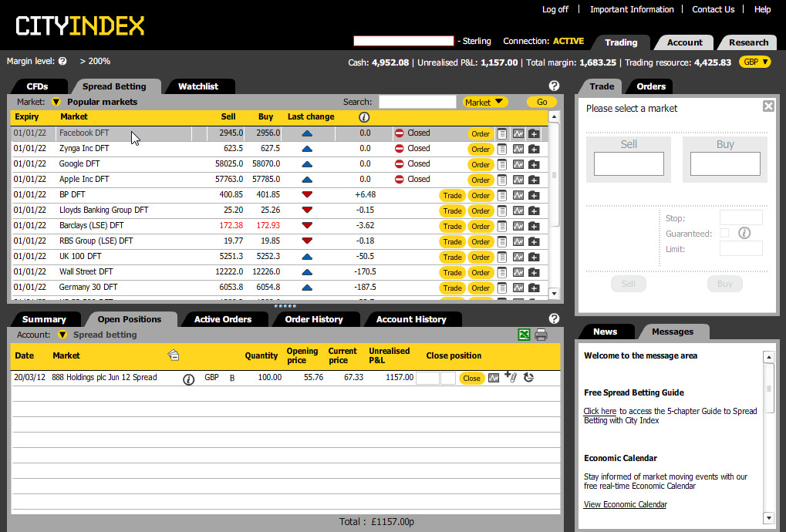Image resolution: width=786 pixels, height=532 pixels.
Task: Open View Economic Calendar link
Action: pyautogui.click(x=625, y=504)
